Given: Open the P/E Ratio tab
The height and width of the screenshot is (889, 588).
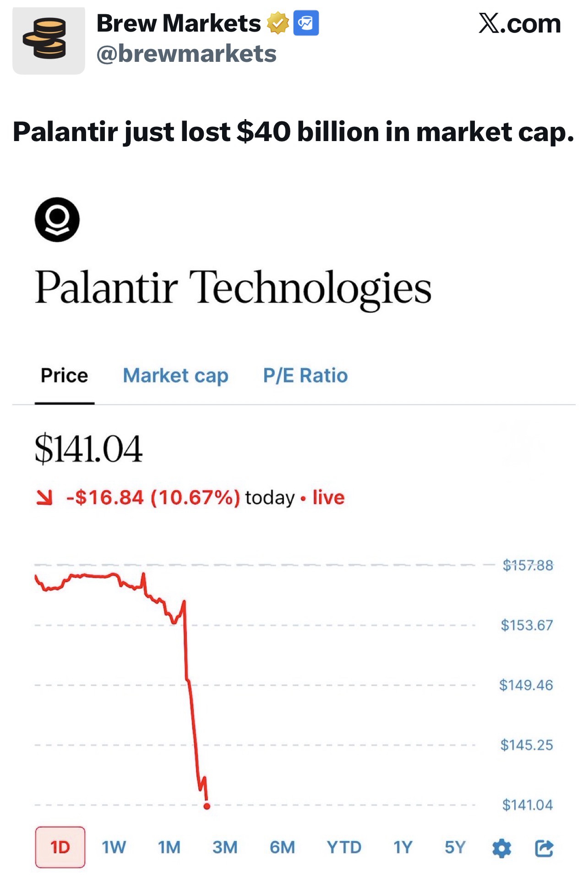Looking at the screenshot, I should point(305,376).
